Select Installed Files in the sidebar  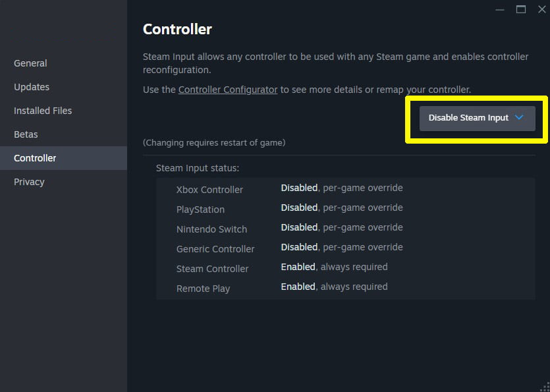coord(43,111)
